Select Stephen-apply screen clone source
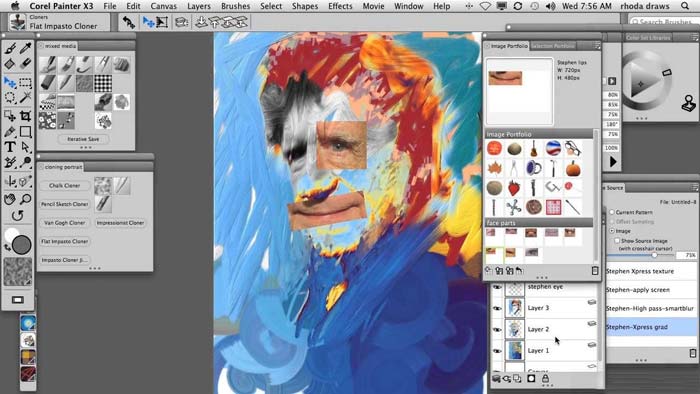 652,290
